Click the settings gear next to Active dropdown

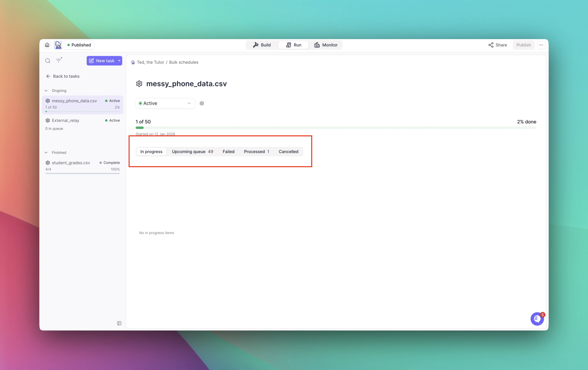pyautogui.click(x=202, y=103)
